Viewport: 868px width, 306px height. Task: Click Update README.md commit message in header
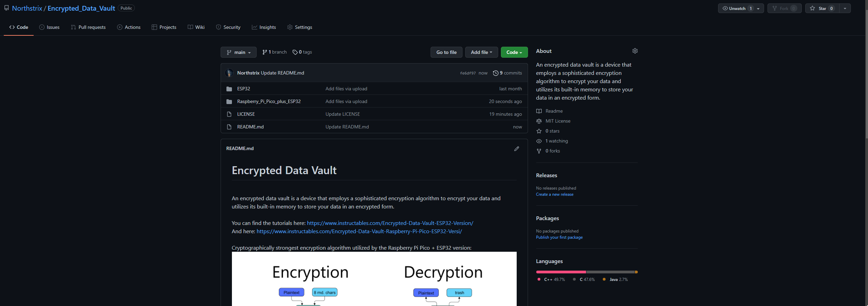[282, 73]
